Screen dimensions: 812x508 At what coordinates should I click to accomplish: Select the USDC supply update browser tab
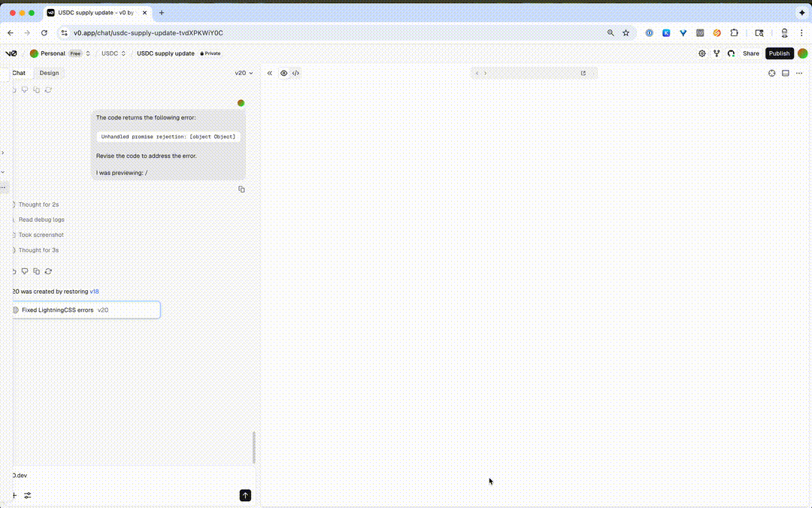pos(97,13)
